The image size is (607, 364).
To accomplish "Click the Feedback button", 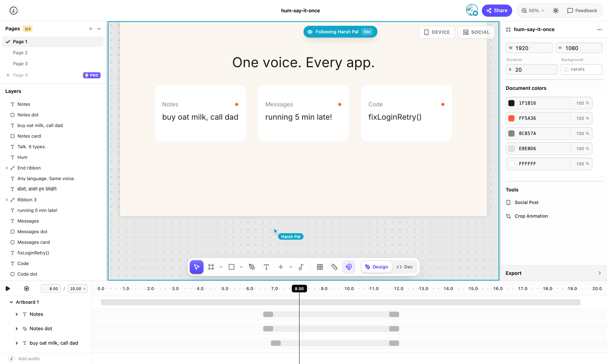I will tap(582, 11).
